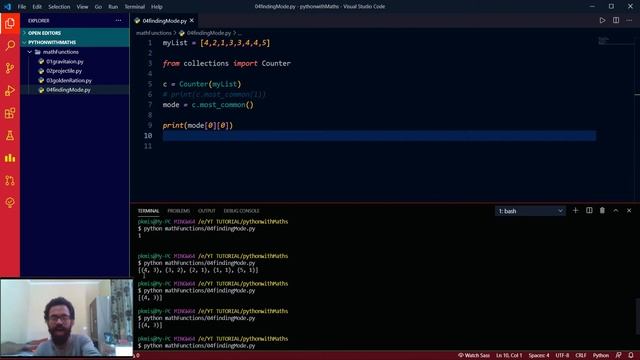
Task: Select the 04findingMode.py editor tab
Action: [164, 20]
